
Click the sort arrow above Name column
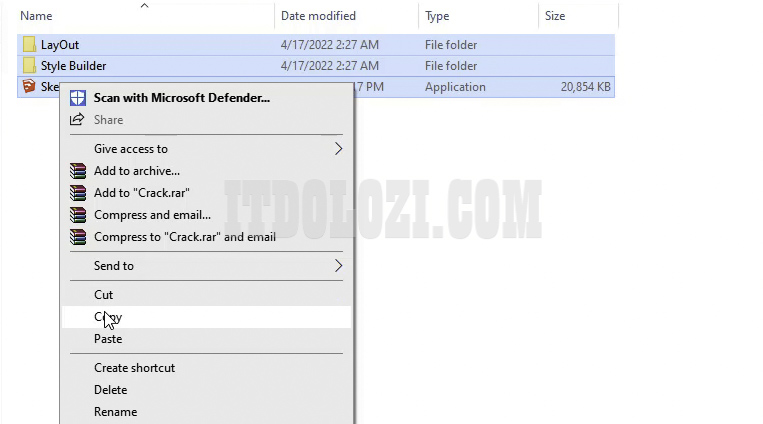pos(144,6)
